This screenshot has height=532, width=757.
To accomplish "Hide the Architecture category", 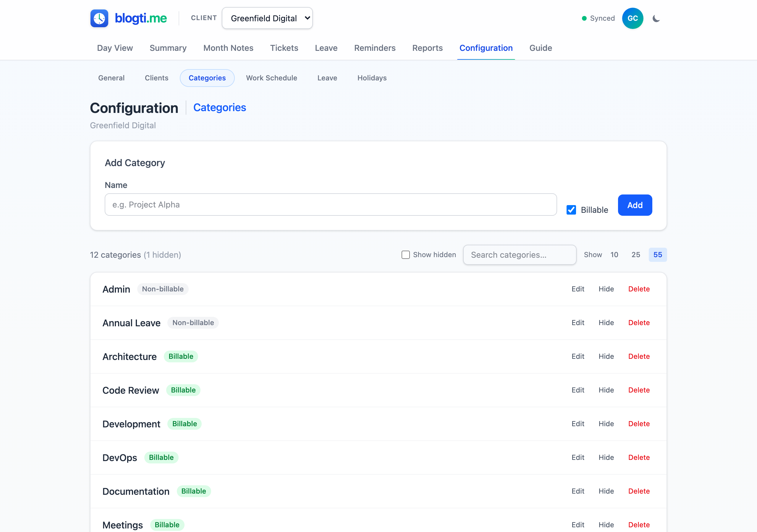I will coord(606,356).
